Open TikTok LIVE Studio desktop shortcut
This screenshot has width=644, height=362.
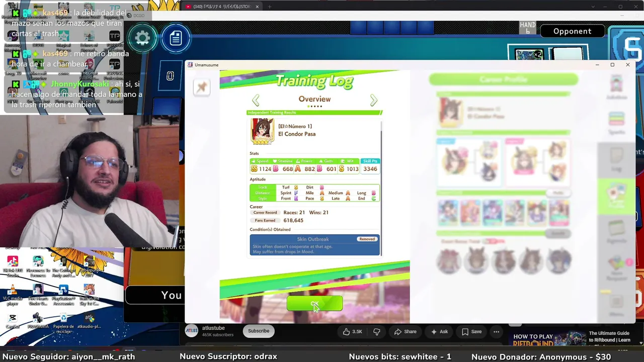click(13, 266)
